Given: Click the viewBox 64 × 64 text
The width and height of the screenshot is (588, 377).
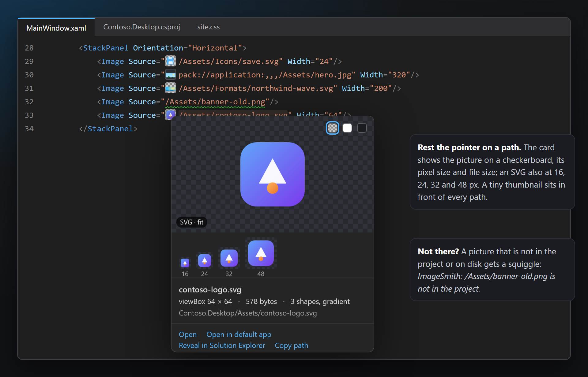Looking at the screenshot, I should coord(205,301).
